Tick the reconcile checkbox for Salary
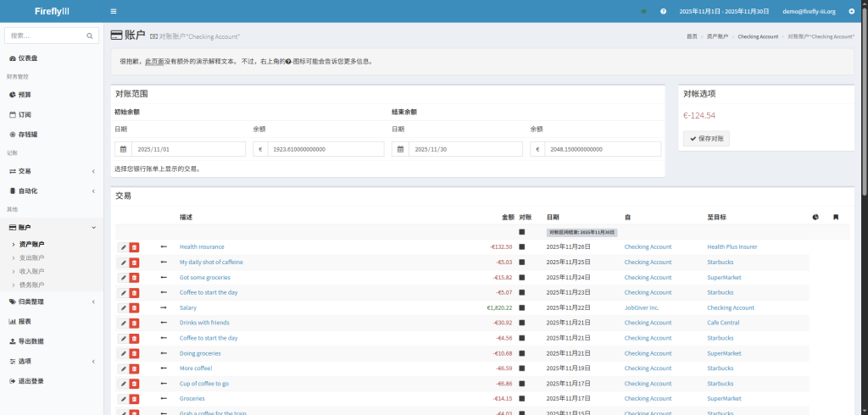 pyautogui.click(x=522, y=308)
